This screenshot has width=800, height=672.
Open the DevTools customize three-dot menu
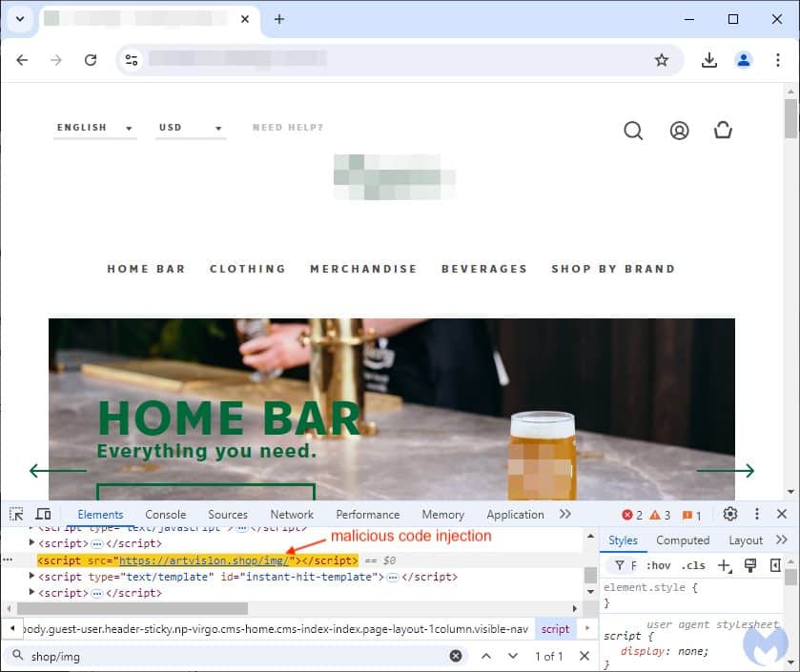(757, 514)
